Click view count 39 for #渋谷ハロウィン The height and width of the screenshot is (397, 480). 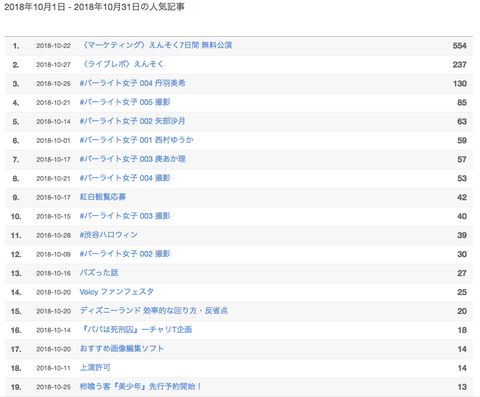pos(462,236)
